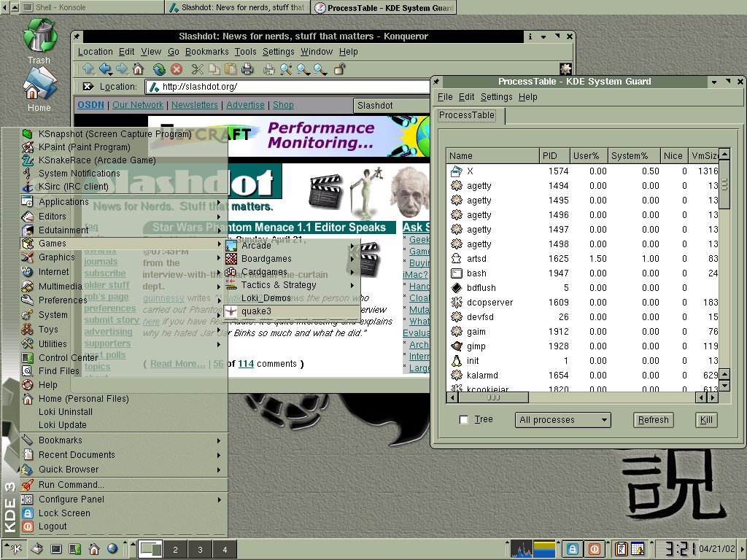Click the Back arrow in Konqueror toolbar

tap(105, 69)
